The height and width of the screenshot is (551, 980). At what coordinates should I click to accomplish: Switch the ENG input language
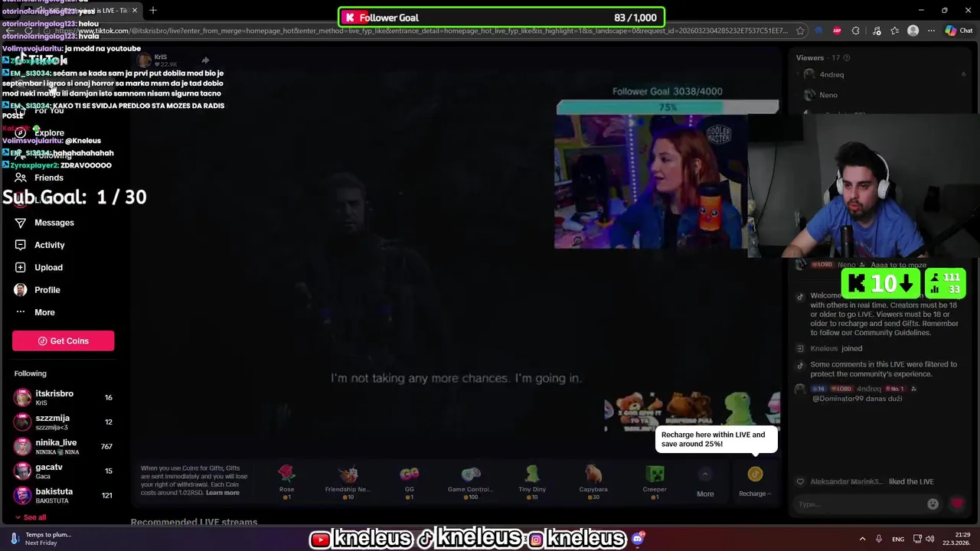point(898,540)
